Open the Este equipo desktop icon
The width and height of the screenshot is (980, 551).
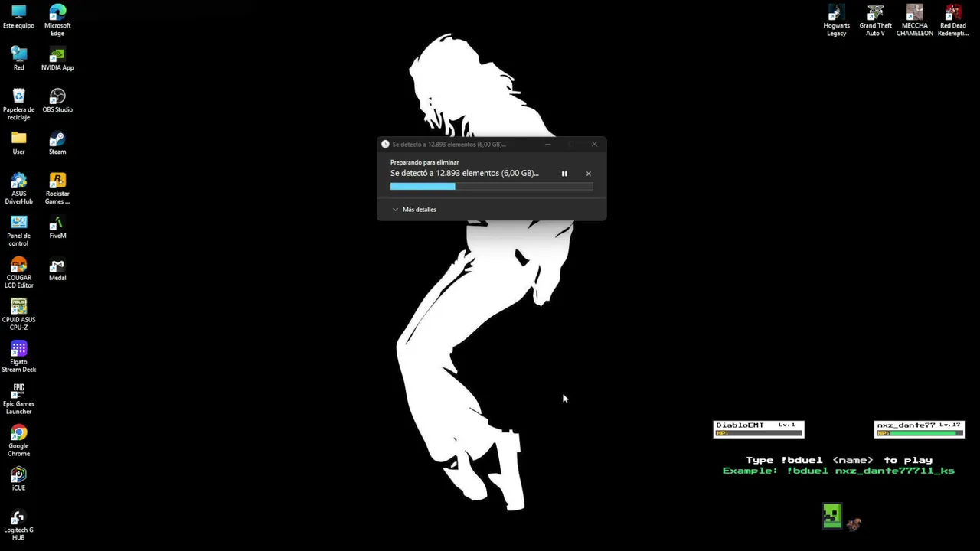[18, 16]
